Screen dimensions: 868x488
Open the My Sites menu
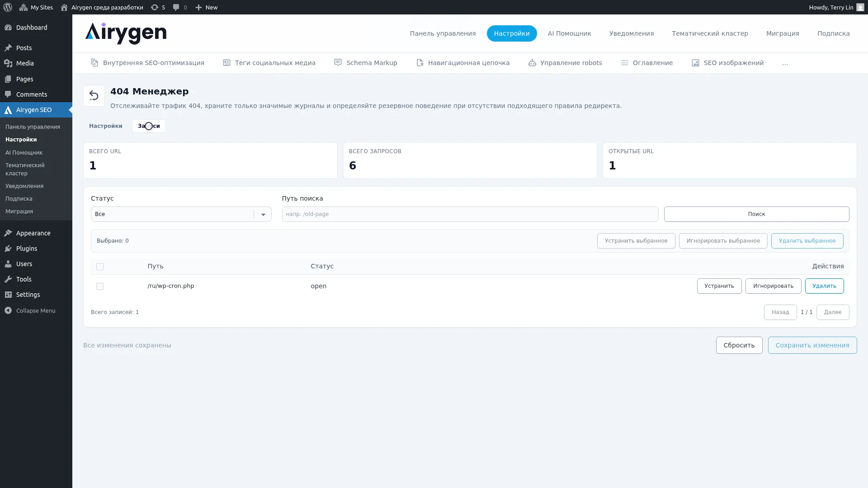[36, 7]
